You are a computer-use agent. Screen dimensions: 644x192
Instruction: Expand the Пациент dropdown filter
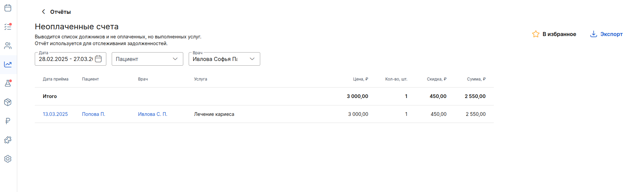click(x=147, y=59)
